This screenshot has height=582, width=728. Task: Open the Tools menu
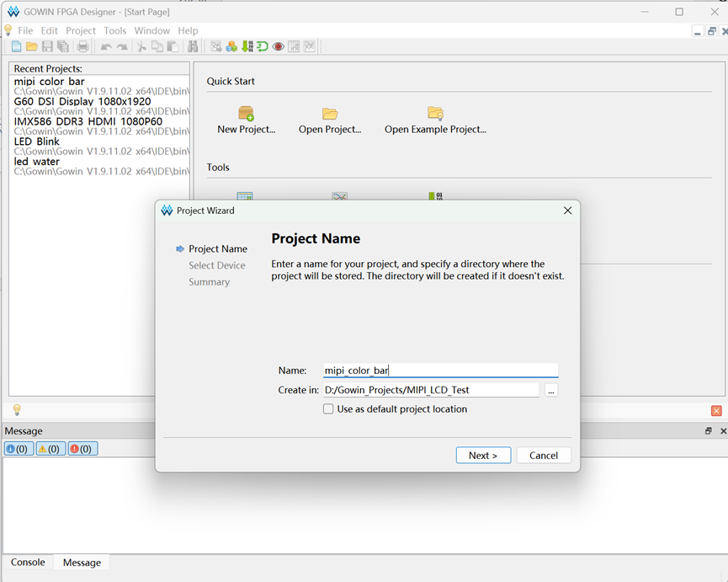[x=114, y=30]
